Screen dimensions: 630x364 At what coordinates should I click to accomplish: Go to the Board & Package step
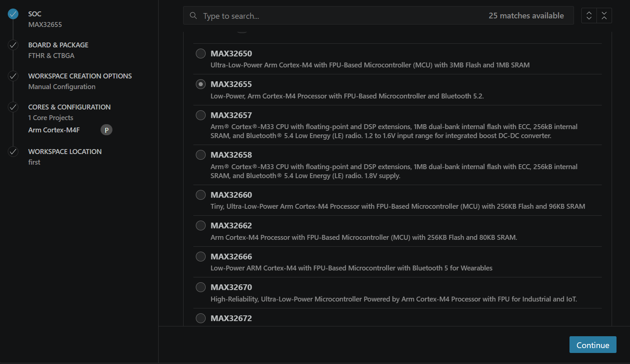tap(58, 45)
